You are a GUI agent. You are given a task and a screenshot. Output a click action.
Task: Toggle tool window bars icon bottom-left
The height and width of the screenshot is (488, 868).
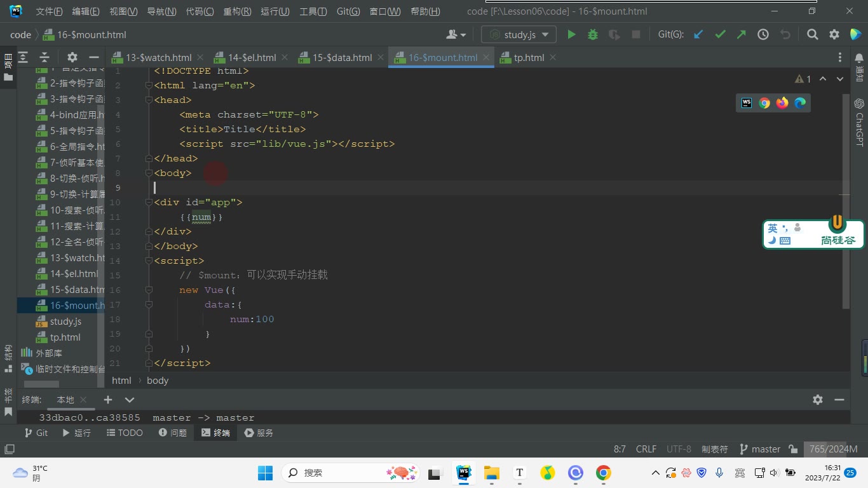click(9, 449)
